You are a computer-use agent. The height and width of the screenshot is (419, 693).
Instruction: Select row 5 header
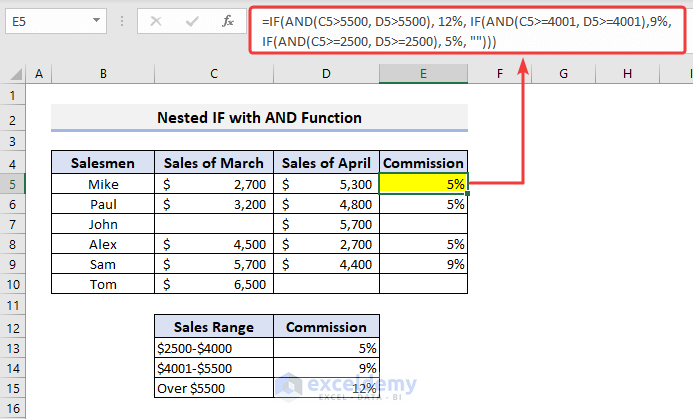pyautogui.click(x=13, y=184)
